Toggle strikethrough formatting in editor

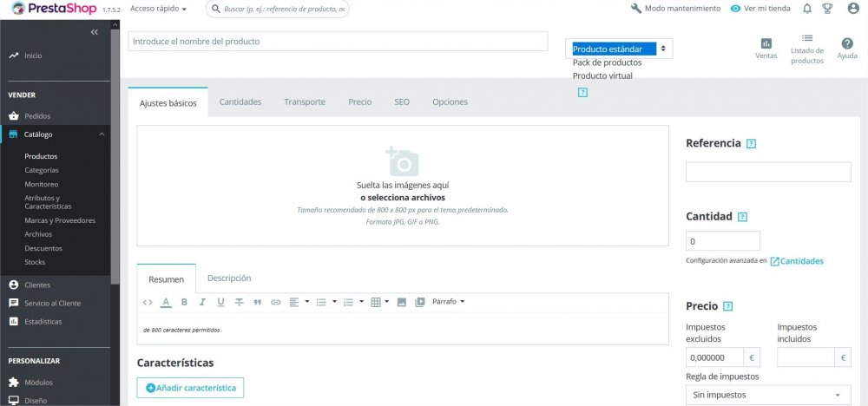(x=240, y=302)
